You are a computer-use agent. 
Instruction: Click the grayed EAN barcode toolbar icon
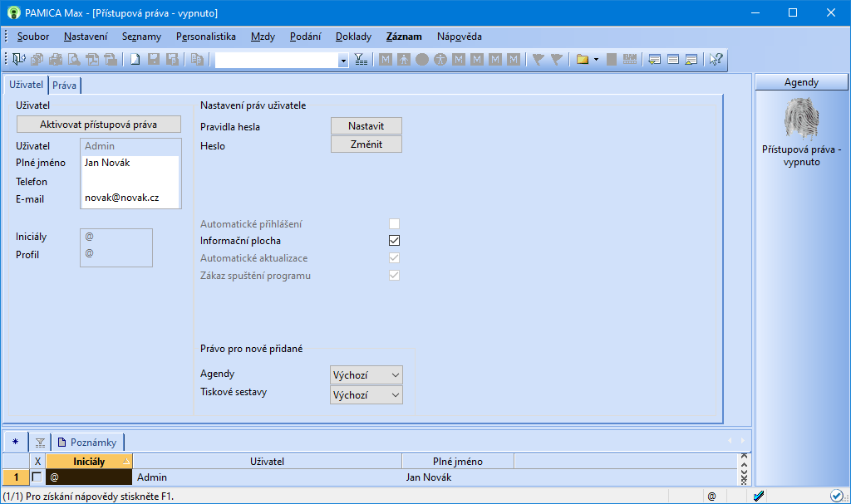pos(630,59)
